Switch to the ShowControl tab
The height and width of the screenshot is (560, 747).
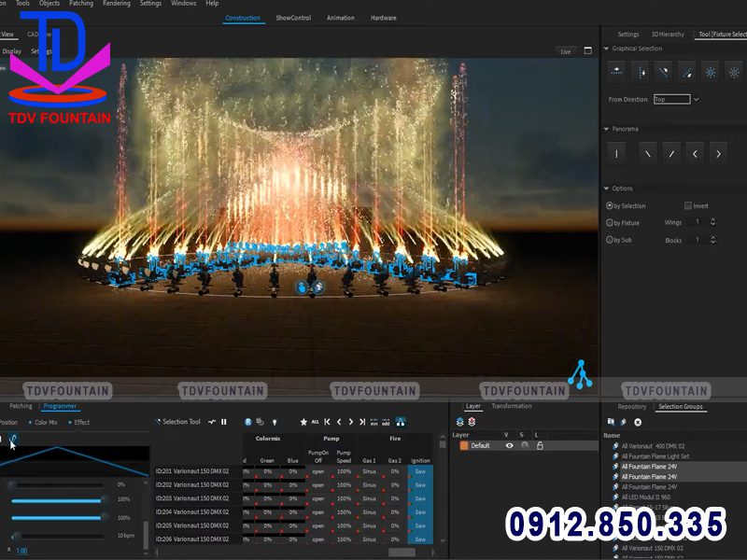click(x=293, y=18)
